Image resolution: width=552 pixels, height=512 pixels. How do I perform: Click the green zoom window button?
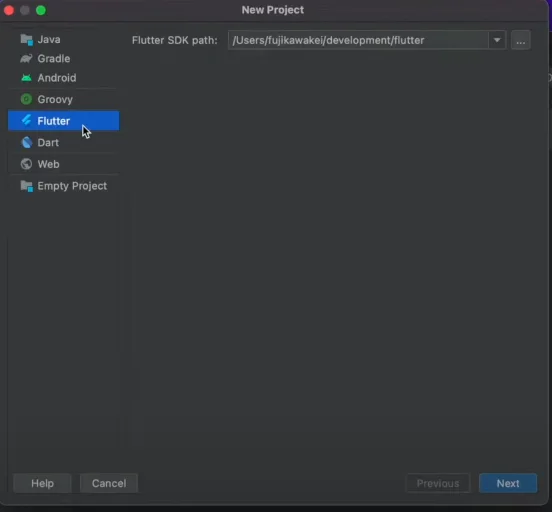pyautogui.click(x=41, y=10)
